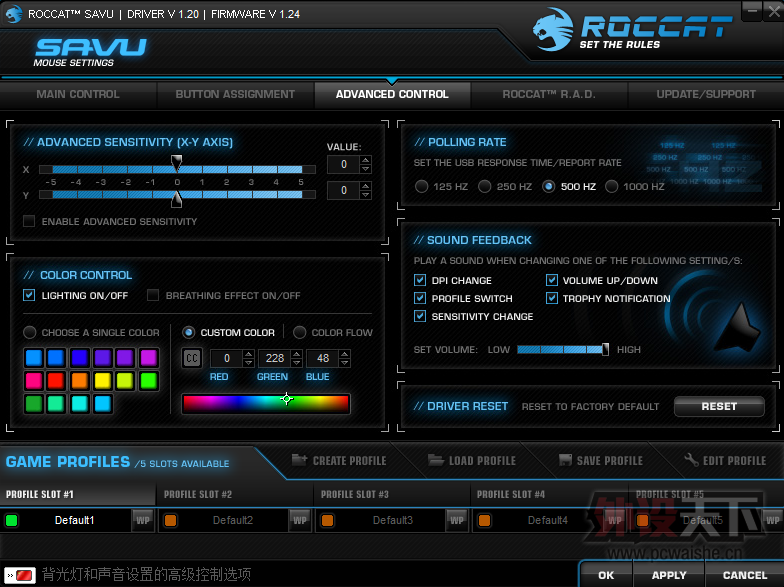Switch to Advanced Control tab

(x=392, y=94)
